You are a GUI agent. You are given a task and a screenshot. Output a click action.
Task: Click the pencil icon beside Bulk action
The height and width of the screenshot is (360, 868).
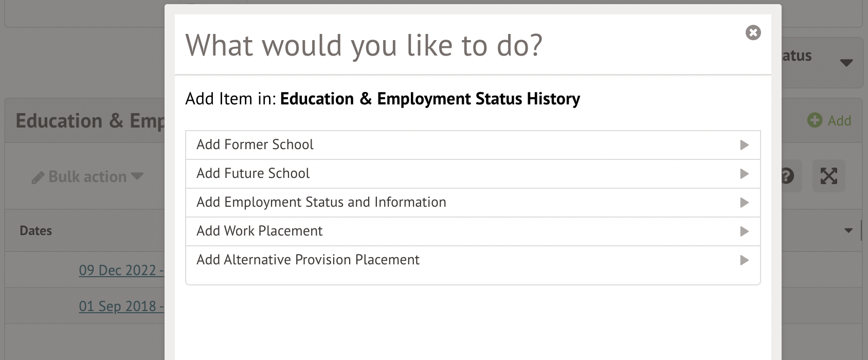coord(38,178)
